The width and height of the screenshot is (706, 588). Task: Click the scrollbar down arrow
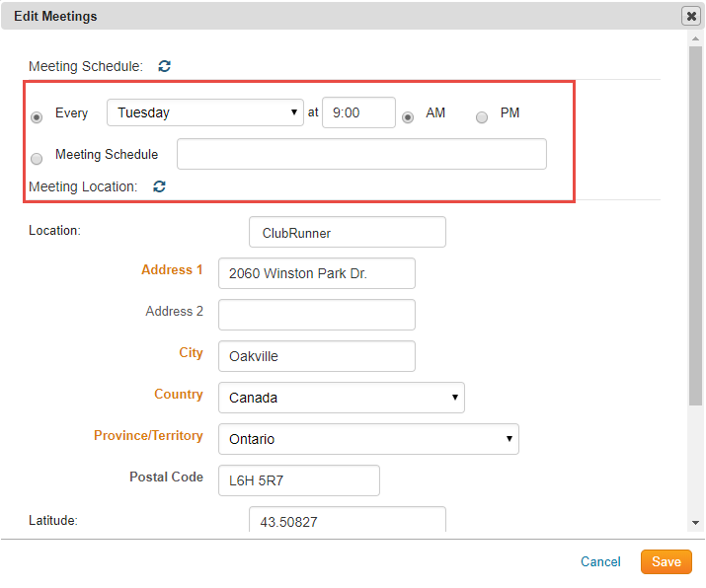click(x=696, y=522)
